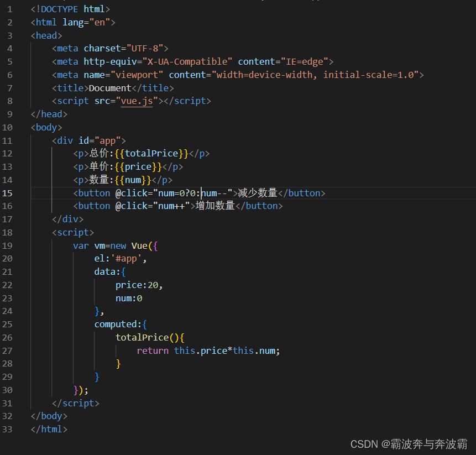Click line number 15 in the gutter

(x=8, y=192)
